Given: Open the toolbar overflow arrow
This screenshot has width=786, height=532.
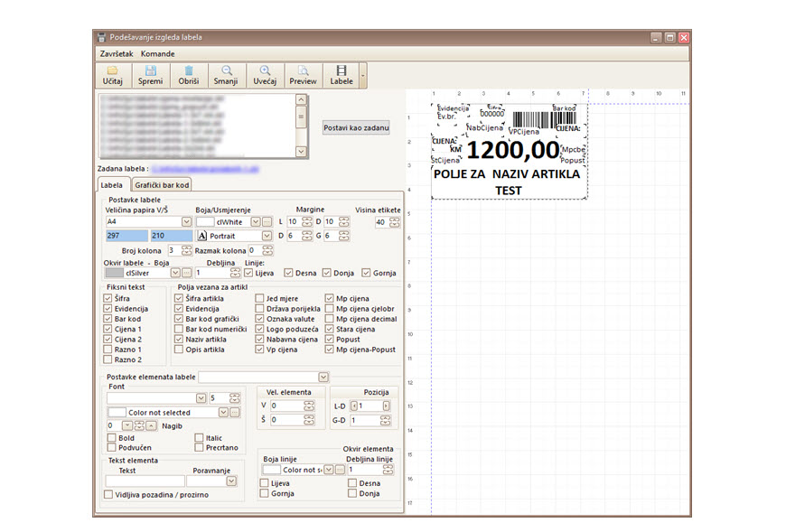Looking at the screenshot, I should (363, 76).
